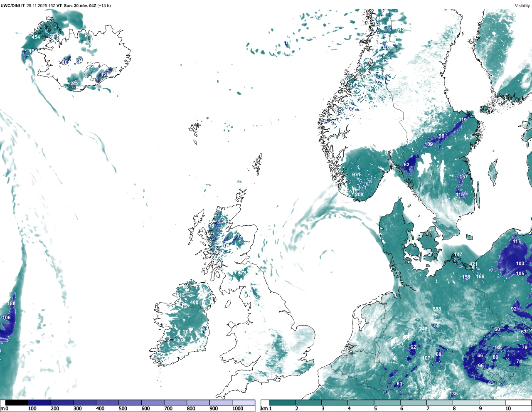Screen dimensions: 532x412
Task: Click the 100–200 m navy legend swatch
Action: coord(39,402)
